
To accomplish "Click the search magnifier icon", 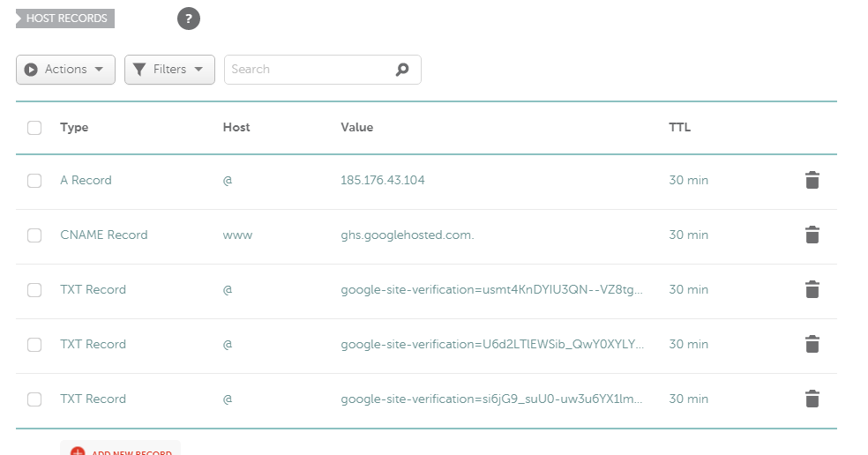I will [x=402, y=70].
